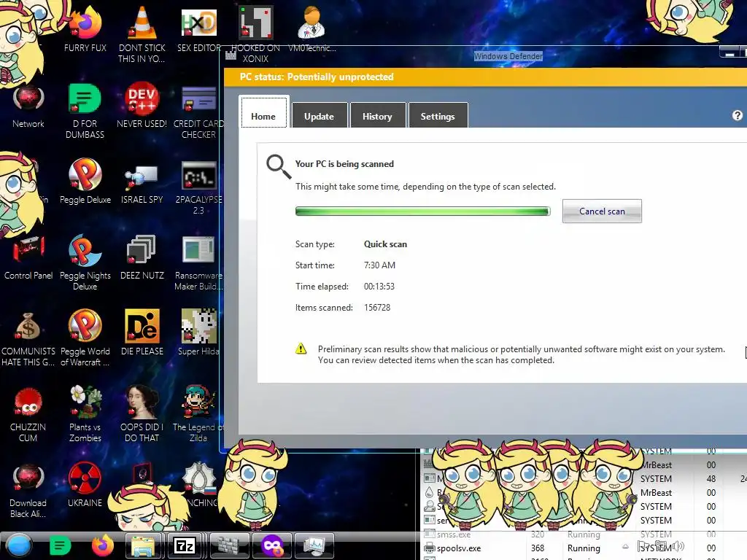Click the time elapsed value 00:13:53
747x560 pixels.
click(379, 286)
